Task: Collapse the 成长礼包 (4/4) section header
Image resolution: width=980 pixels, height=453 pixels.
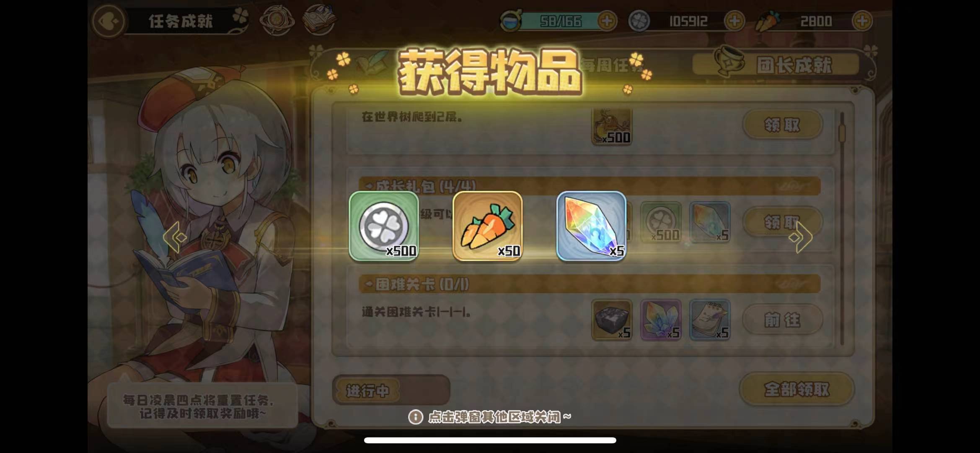Action: click(589, 186)
